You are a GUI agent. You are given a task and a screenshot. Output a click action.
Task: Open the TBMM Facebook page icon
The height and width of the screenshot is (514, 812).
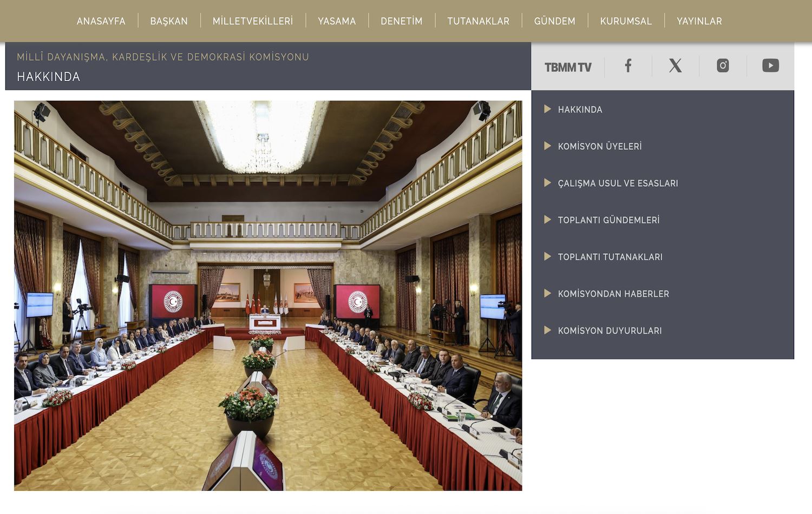pyautogui.click(x=628, y=66)
